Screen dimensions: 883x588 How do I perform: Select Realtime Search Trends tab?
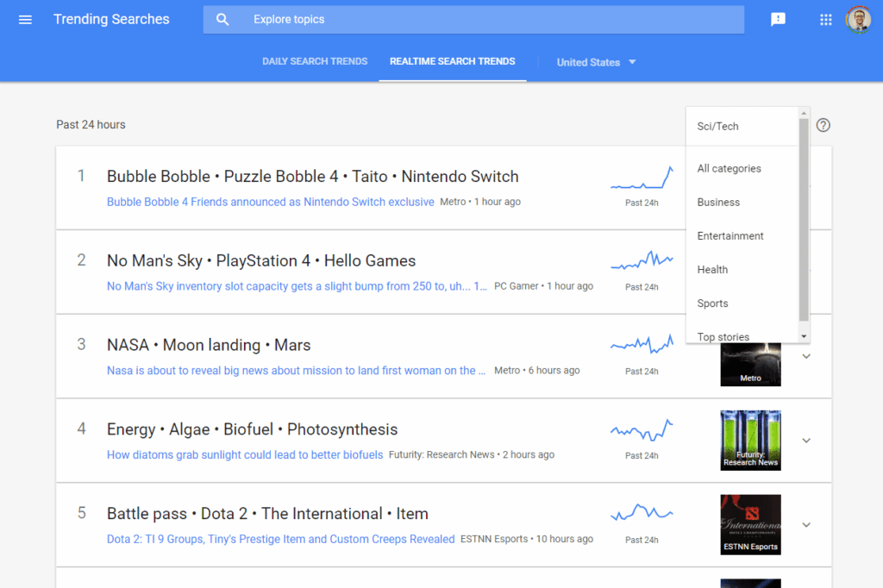point(452,61)
